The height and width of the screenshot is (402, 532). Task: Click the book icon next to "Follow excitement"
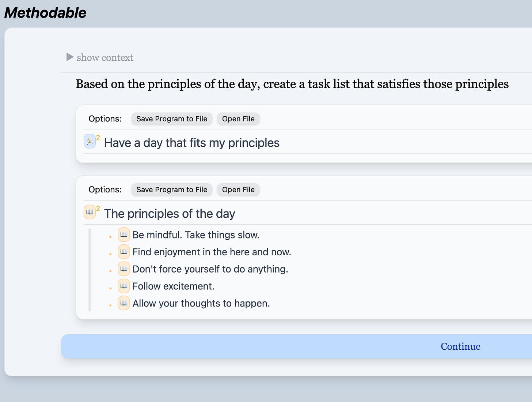click(124, 286)
